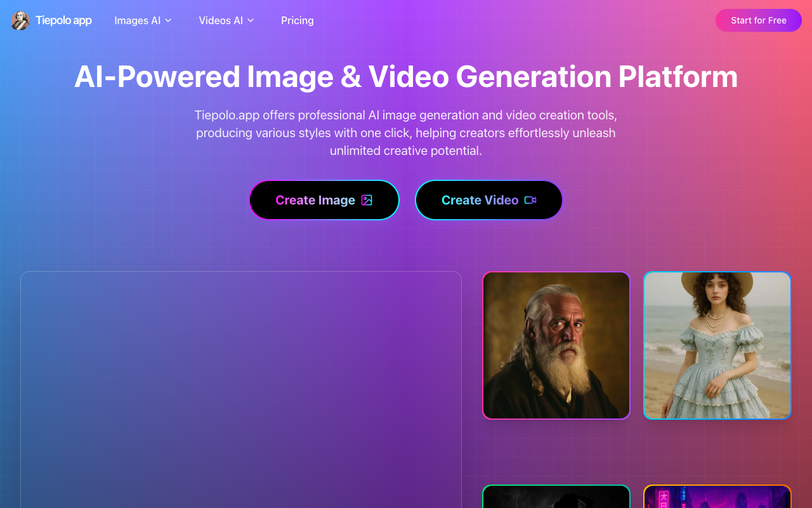Expand the chevron beside Videos AI
This screenshot has width=812, height=508.
click(251, 20)
